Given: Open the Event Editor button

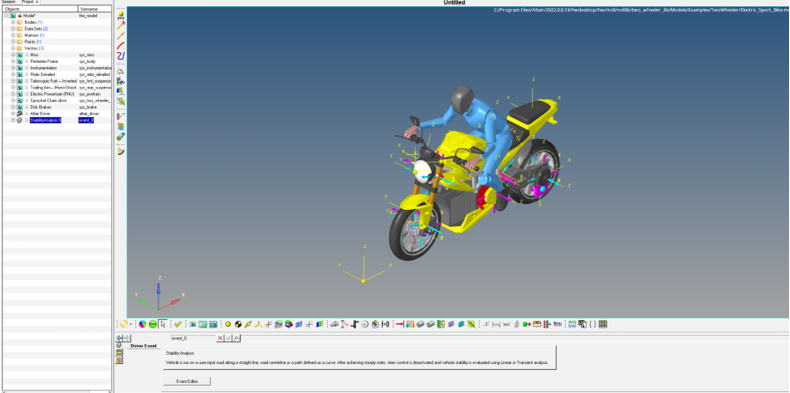Looking at the screenshot, I should coord(186,381).
